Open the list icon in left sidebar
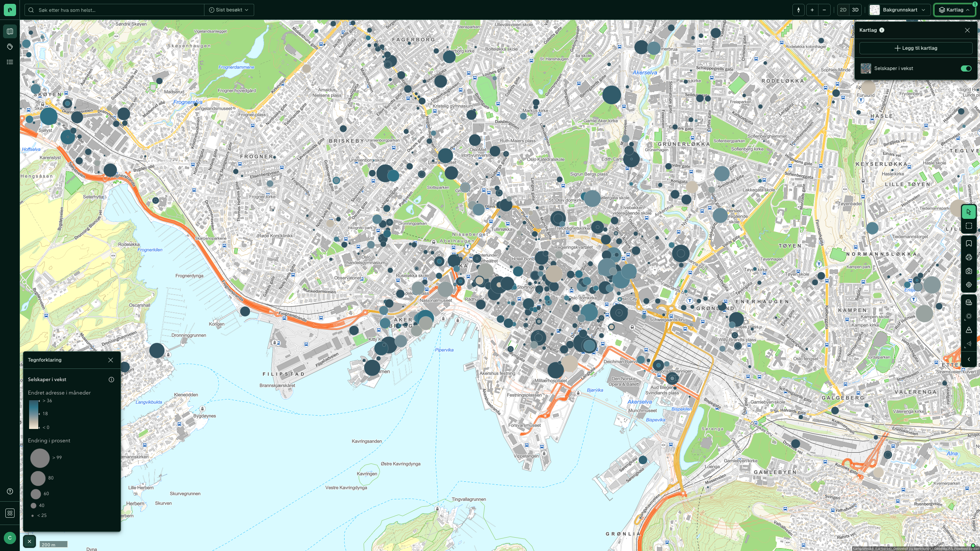The width and height of the screenshot is (980, 551). click(10, 62)
